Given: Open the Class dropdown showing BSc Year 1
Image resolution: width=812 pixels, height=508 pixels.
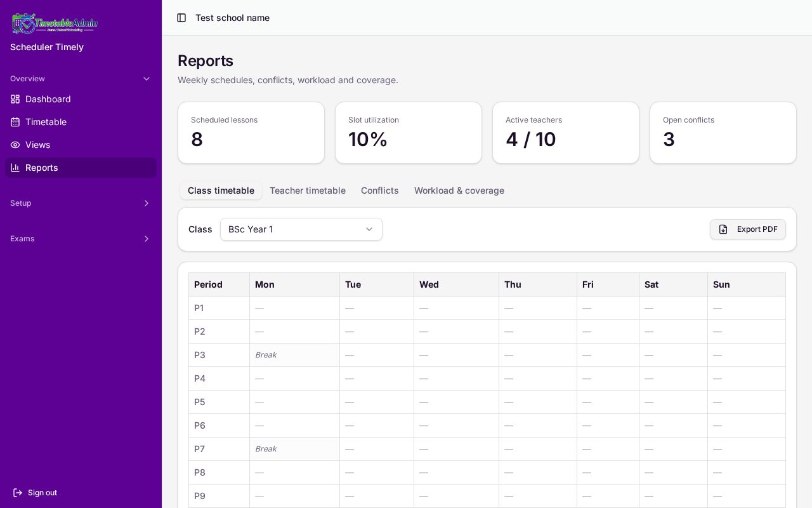Looking at the screenshot, I should tap(301, 229).
